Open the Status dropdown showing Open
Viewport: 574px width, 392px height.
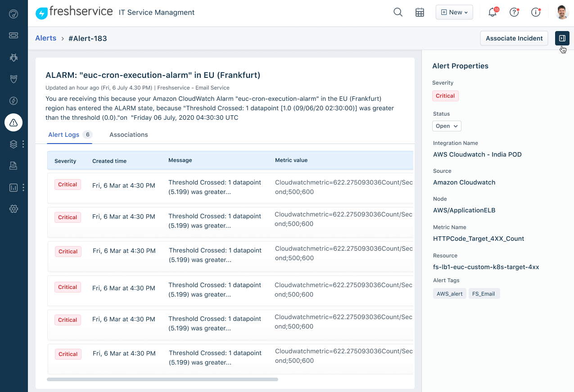(446, 126)
